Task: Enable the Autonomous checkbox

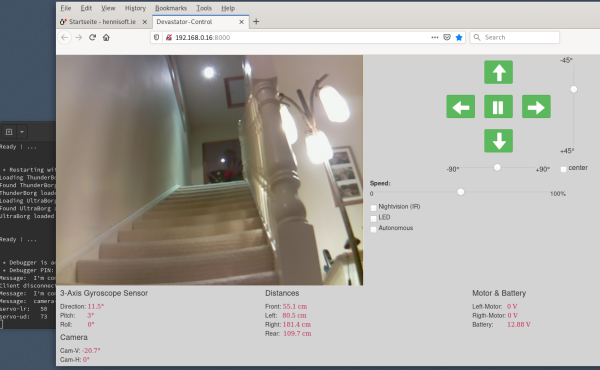Action: click(x=373, y=229)
